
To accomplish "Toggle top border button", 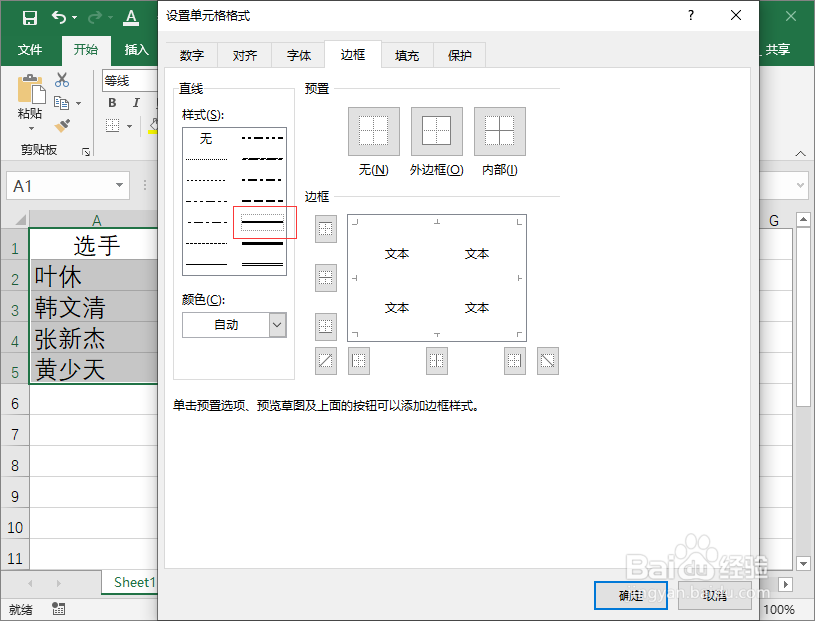I will 326,229.
